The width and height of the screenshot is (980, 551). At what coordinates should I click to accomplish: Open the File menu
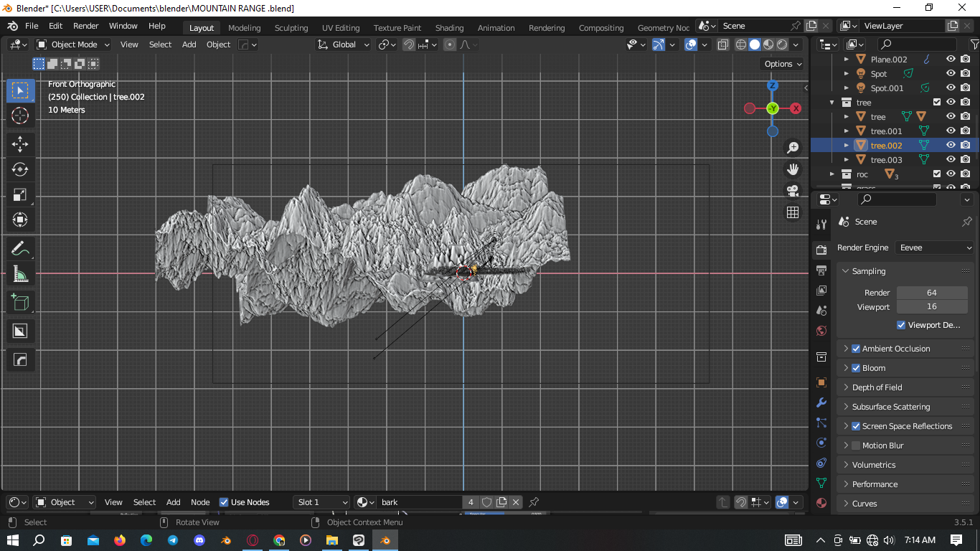32,26
